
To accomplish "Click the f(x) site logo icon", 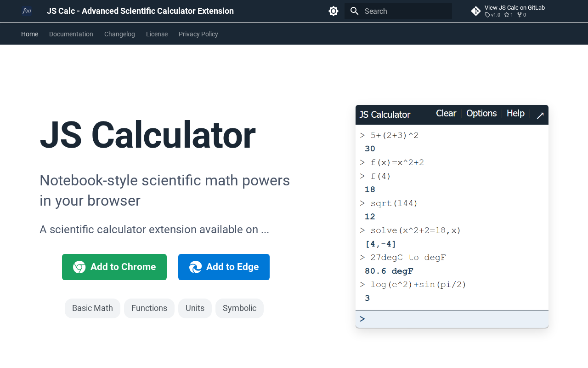I will (27, 11).
